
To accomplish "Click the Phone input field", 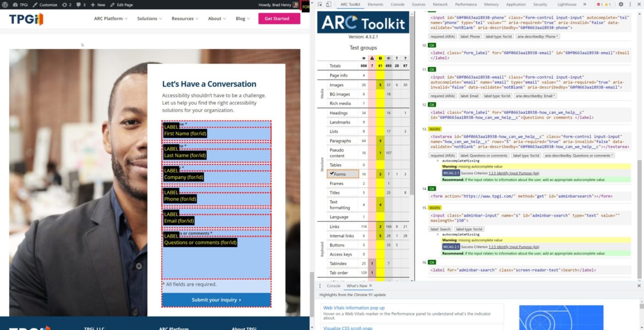I will point(216,199).
